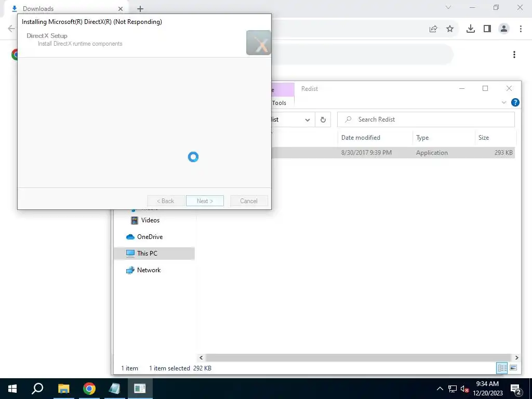Viewport: 532px width, 399px height.
Task: Bookmark this page with the star icon
Action: click(x=450, y=29)
